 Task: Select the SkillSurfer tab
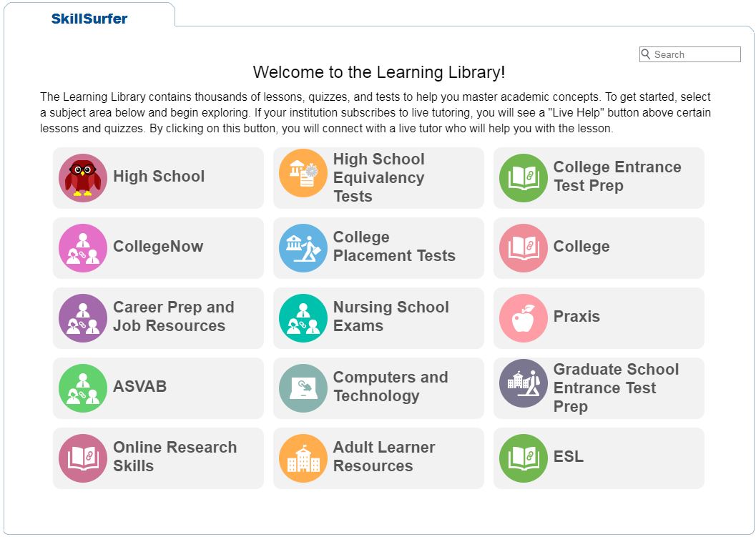click(x=89, y=19)
